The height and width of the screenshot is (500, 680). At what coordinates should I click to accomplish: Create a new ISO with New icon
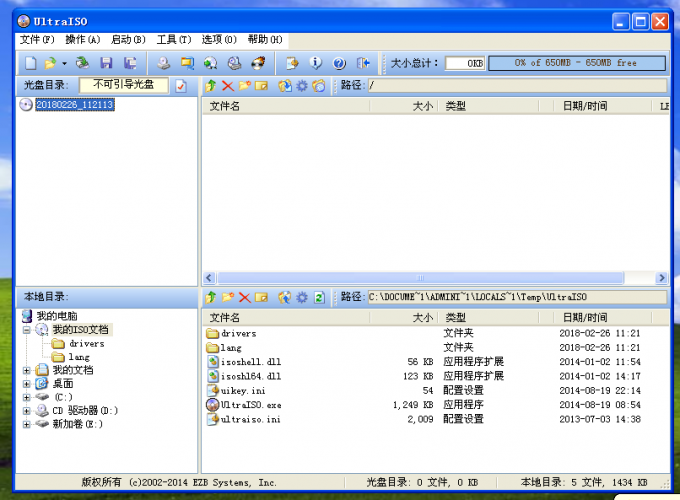(x=30, y=63)
